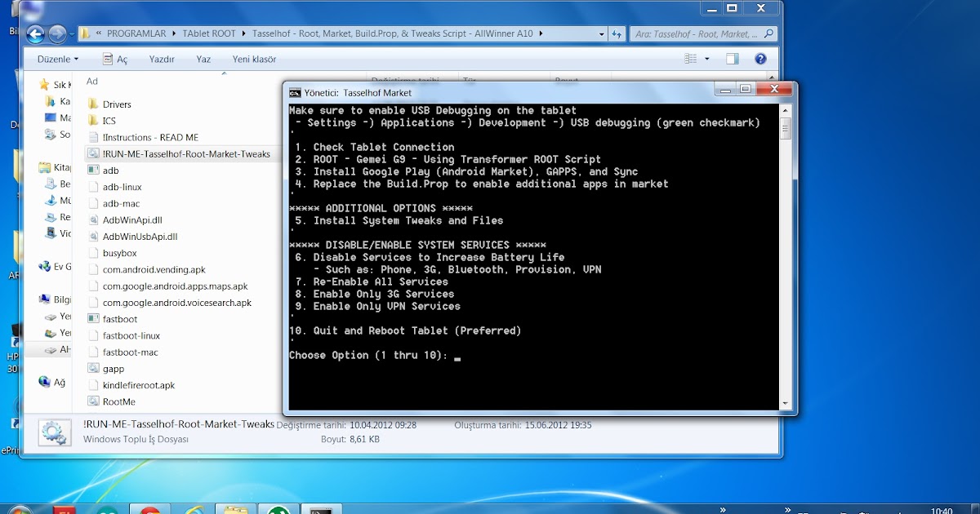
Task: Go to PROGRAMLAR in the breadcrumb path
Action: (136, 34)
